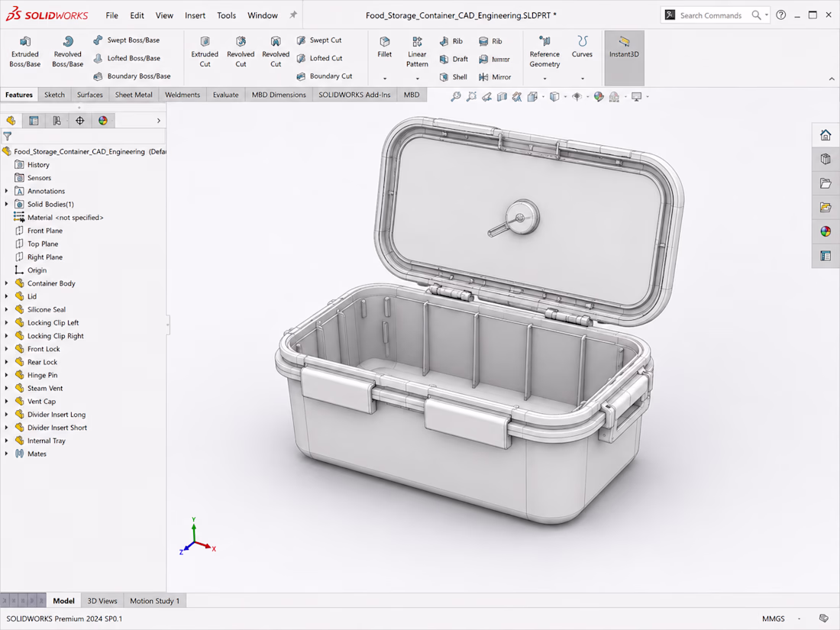This screenshot has height=630, width=840.
Task: Open the Linear Pattern dropdown arrow
Action: point(417,79)
